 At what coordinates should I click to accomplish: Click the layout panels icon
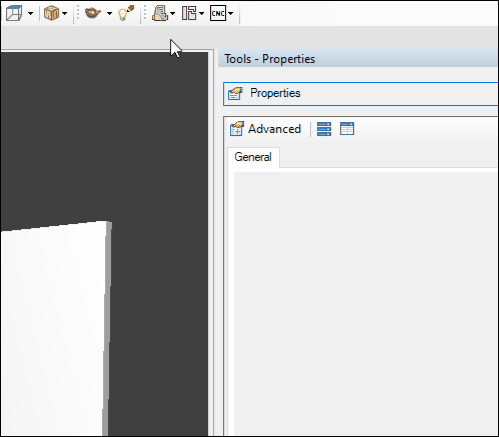tap(189, 13)
